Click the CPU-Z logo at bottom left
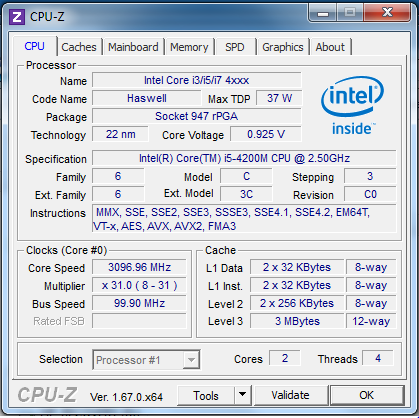 (x=47, y=395)
